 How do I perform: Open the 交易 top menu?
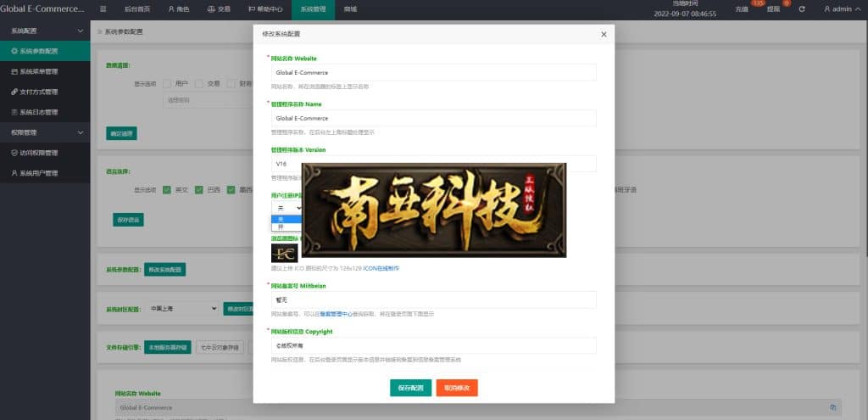click(x=218, y=9)
